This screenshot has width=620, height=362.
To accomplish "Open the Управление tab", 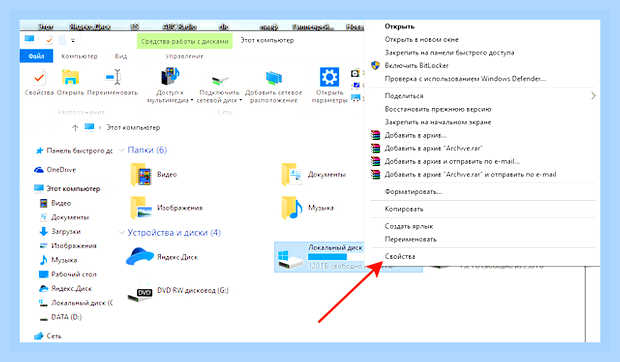I will tap(184, 56).
